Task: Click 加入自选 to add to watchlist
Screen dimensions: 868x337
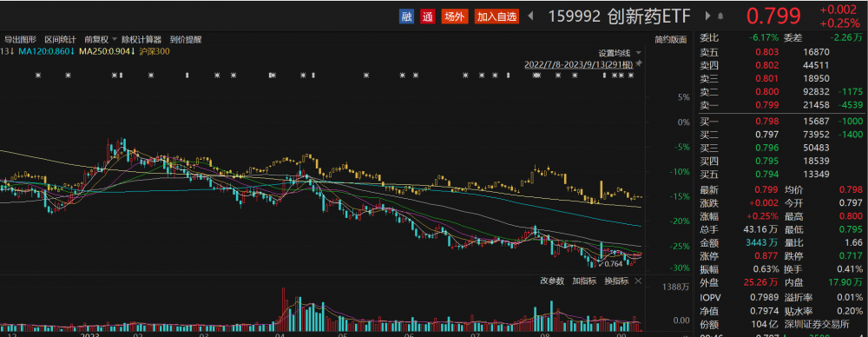Action: pos(496,17)
